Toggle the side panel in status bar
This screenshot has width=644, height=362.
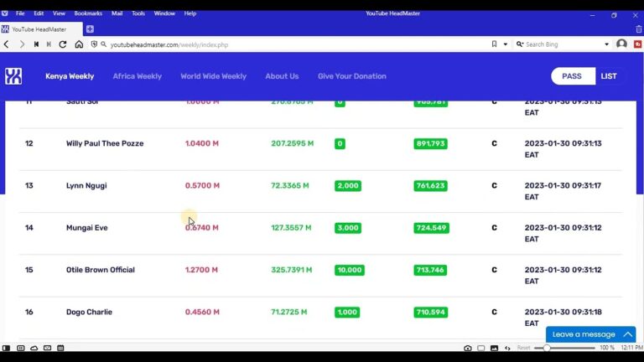[x=7, y=348]
